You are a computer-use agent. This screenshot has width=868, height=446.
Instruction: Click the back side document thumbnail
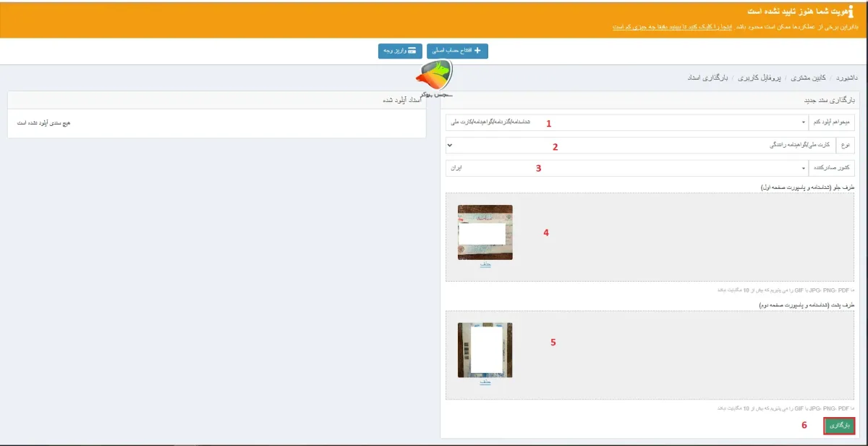tap(485, 350)
